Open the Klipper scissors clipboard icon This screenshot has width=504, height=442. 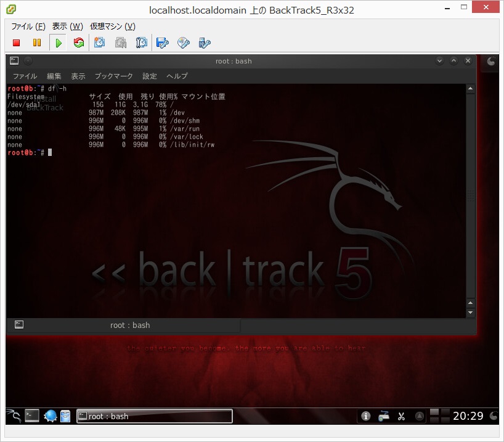[x=401, y=416]
